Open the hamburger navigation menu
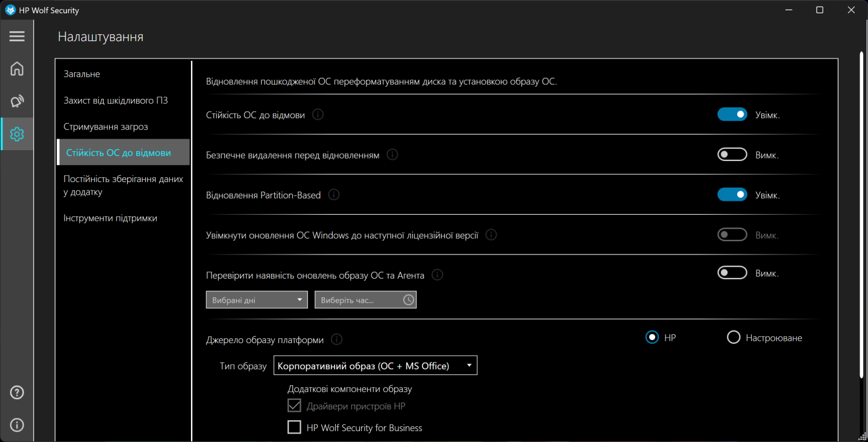The height and width of the screenshot is (442, 868). click(x=17, y=36)
